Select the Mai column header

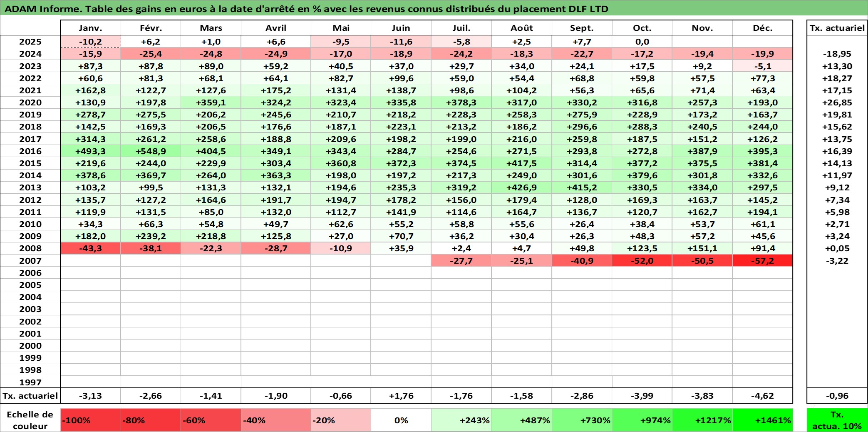click(x=341, y=28)
